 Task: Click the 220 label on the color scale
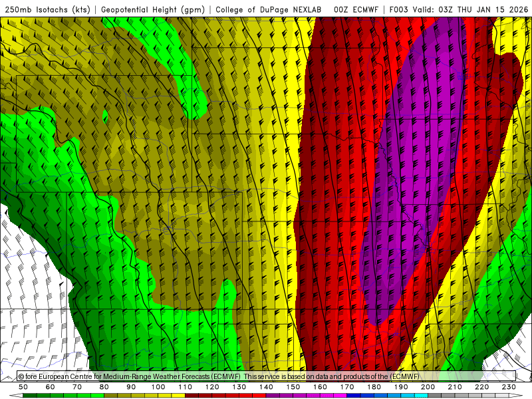coord(482,387)
